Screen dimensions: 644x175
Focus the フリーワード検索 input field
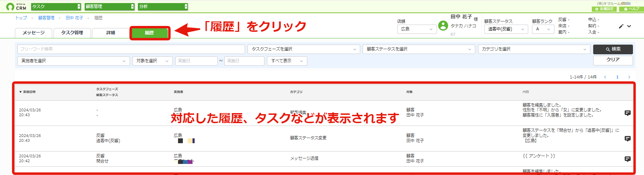(131, 49)
